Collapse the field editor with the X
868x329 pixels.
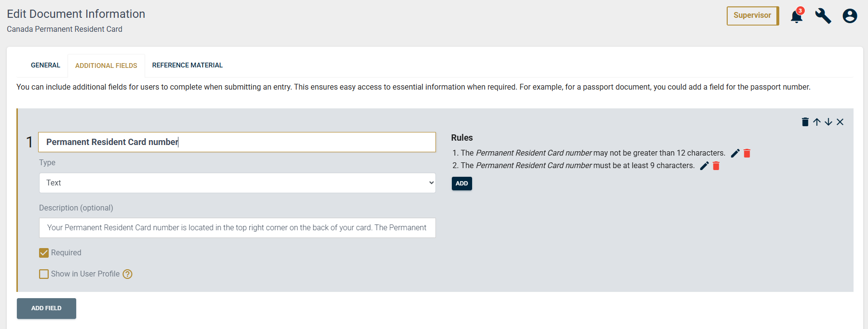click(x=840, y=122)
